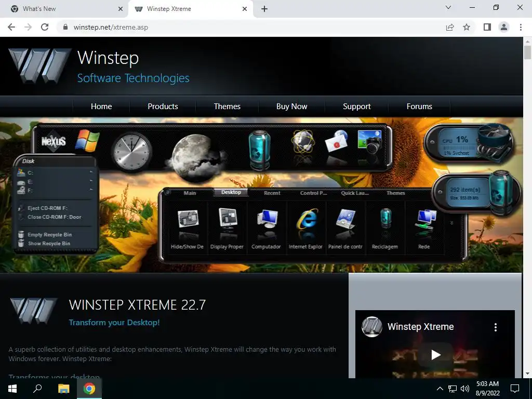Open the video's three-dot options

tap(496, 327)
